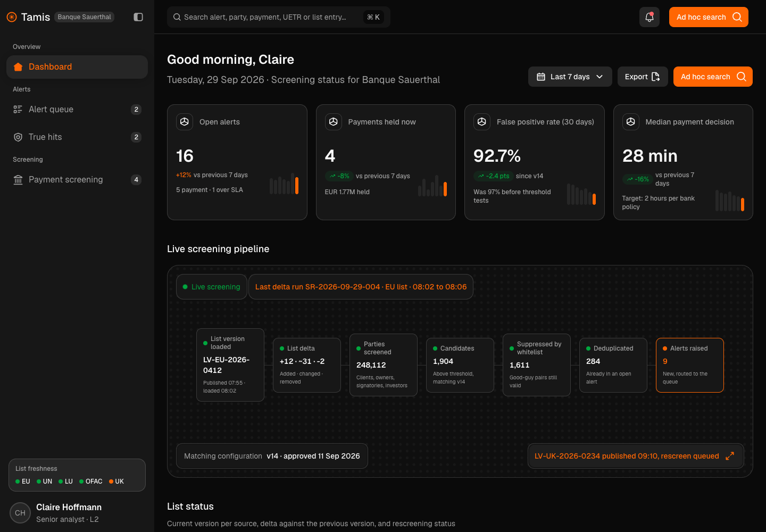The height and width of the screenshot is (532, 766).
Task: Expand the Last 7 days dropdown
Action: pyautogui.click(x=570, y=77)
